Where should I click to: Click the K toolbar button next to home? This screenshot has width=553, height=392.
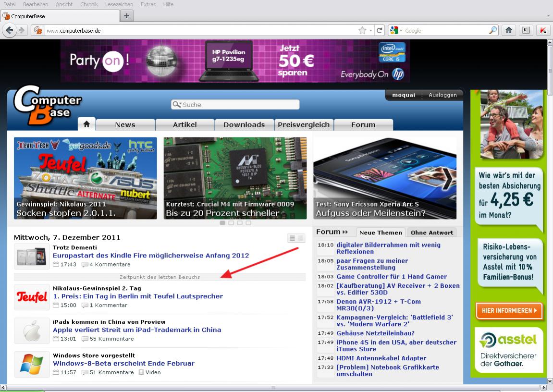[x=526, y=31]
